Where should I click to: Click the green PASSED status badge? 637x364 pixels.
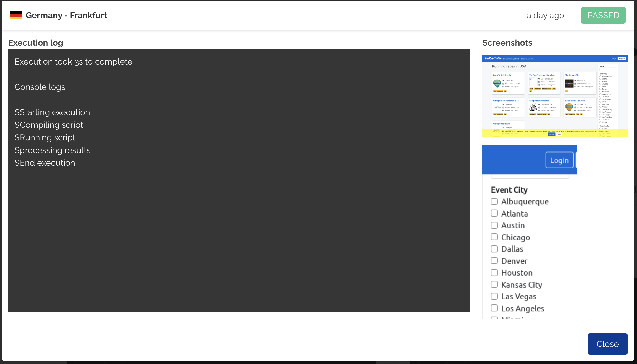(603, 15)
